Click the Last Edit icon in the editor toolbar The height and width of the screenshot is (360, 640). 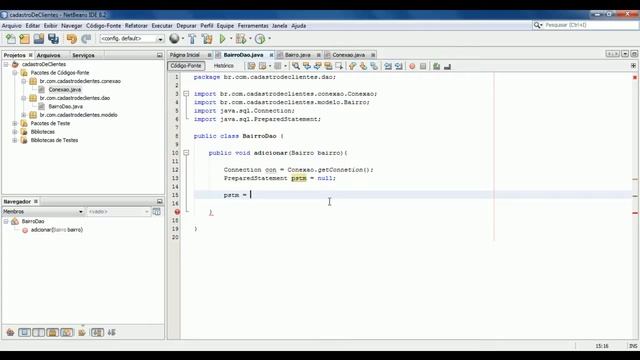251,66
